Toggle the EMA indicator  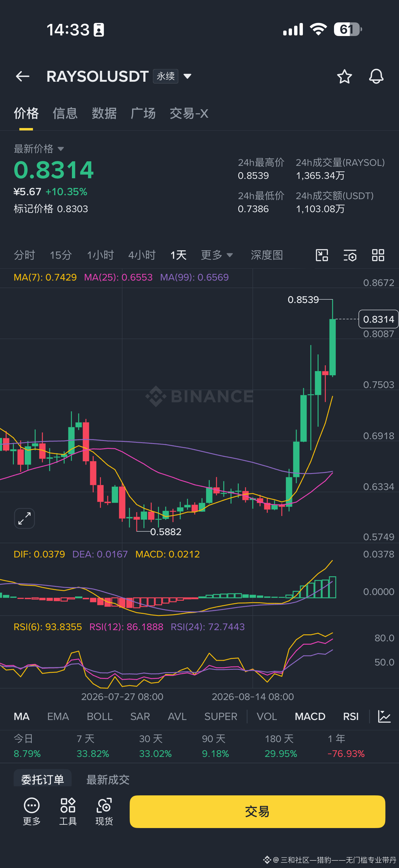click(x=58, y=716)
